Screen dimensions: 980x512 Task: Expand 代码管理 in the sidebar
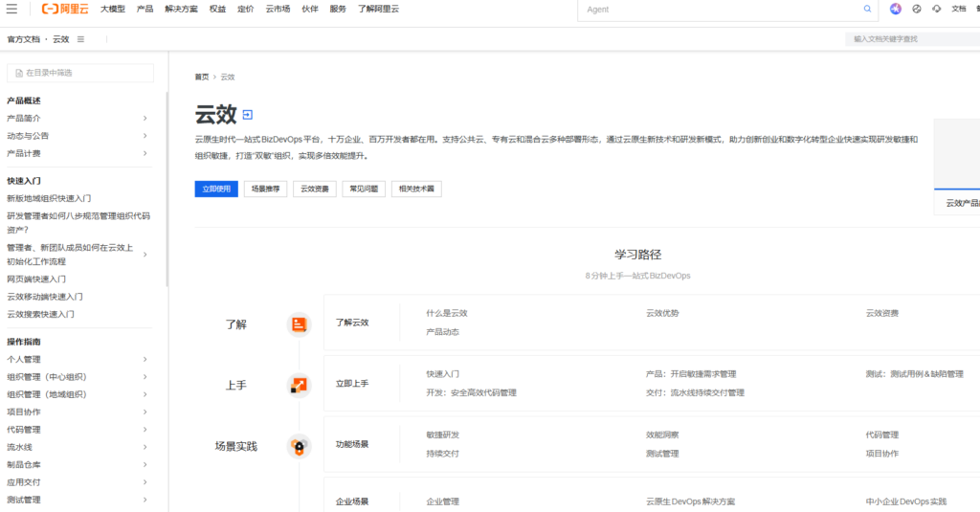tap(145, 430)
